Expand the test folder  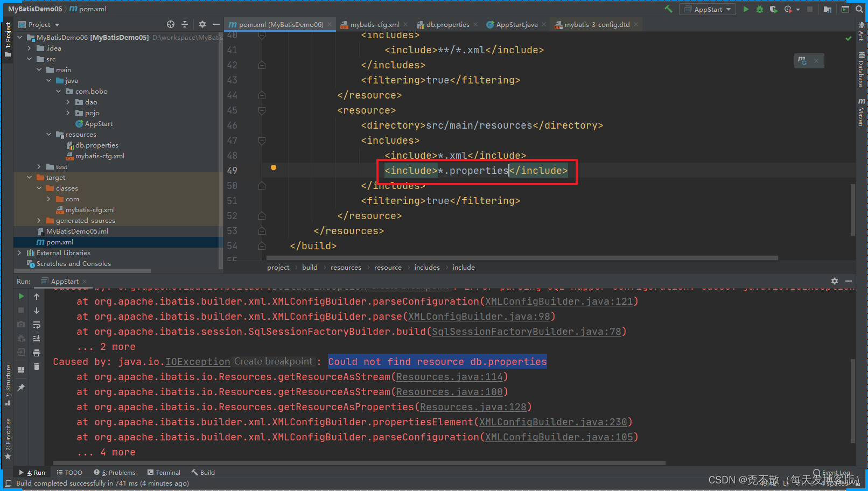[x=38, y=166]
